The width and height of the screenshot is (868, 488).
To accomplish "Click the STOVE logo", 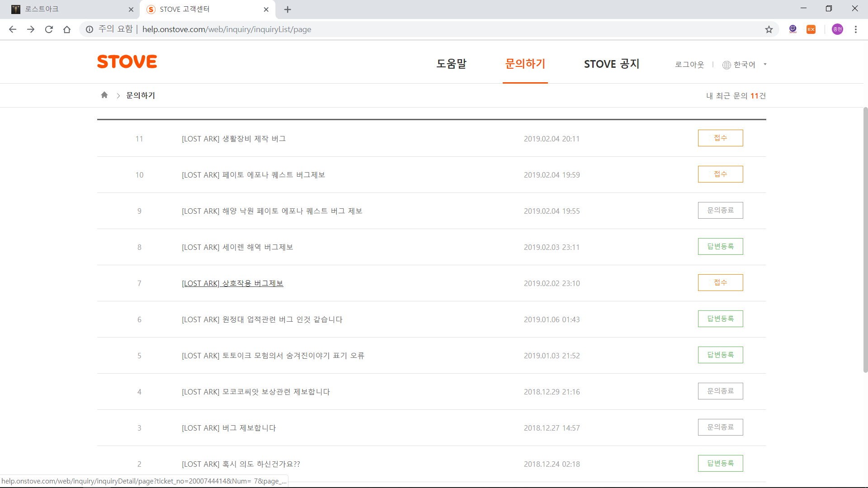I will (x=127, y=62).
